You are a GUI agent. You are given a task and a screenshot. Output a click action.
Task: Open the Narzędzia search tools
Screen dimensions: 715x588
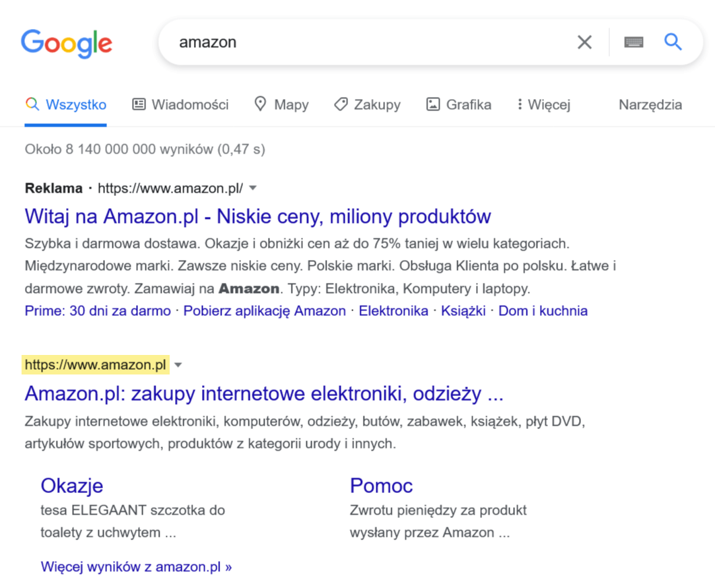tap(650, 104)
